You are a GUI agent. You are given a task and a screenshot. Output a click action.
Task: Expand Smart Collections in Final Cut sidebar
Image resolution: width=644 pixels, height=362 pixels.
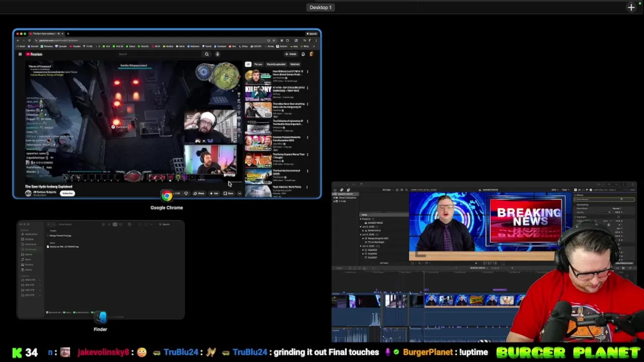[334, 198]
